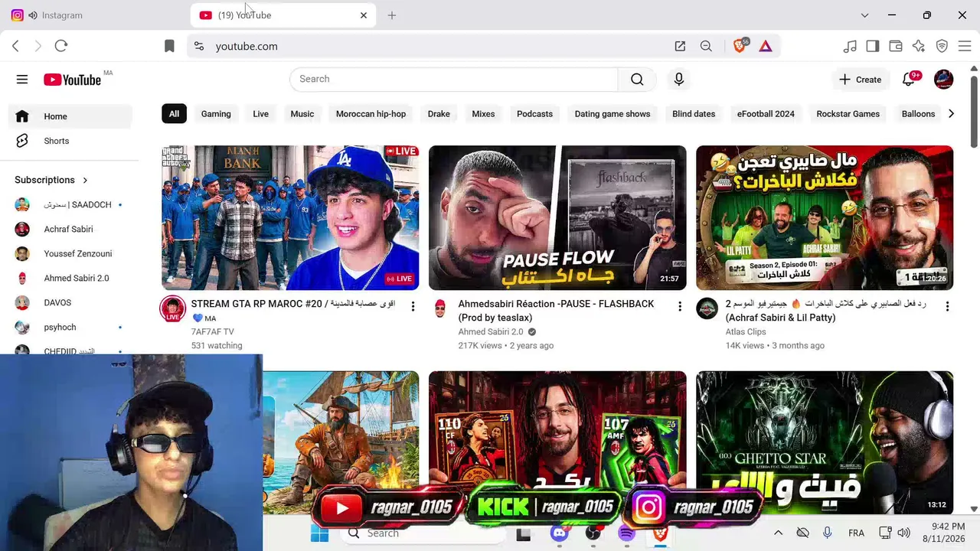Open Home in the YouTube sidebar
This screenshot has height=551, width=980.
[70, 116]
